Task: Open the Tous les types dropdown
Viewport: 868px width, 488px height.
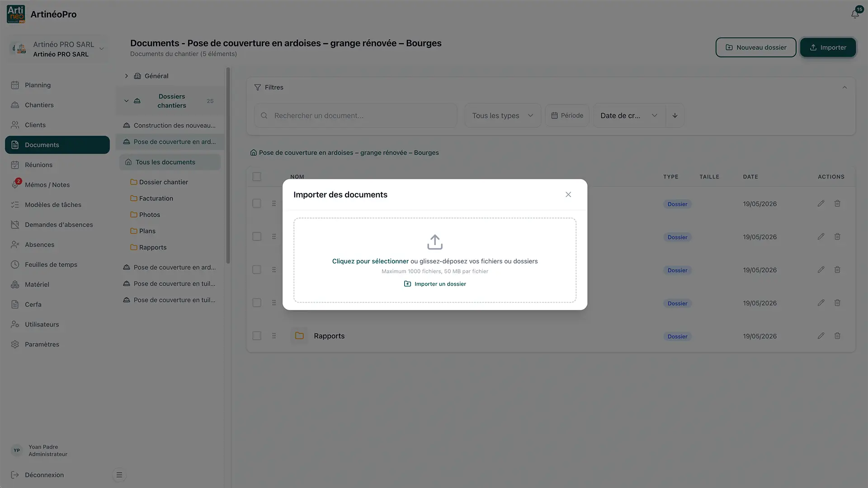Action: (503, 116)
